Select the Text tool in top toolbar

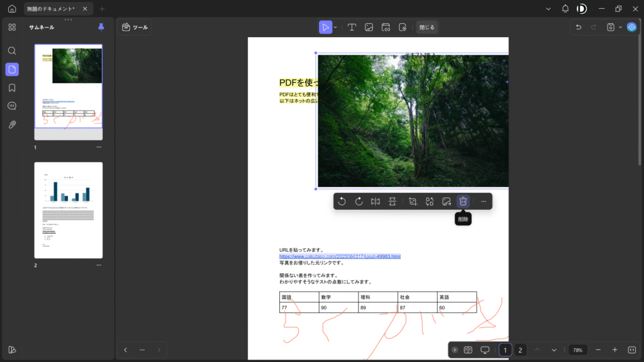352,27
